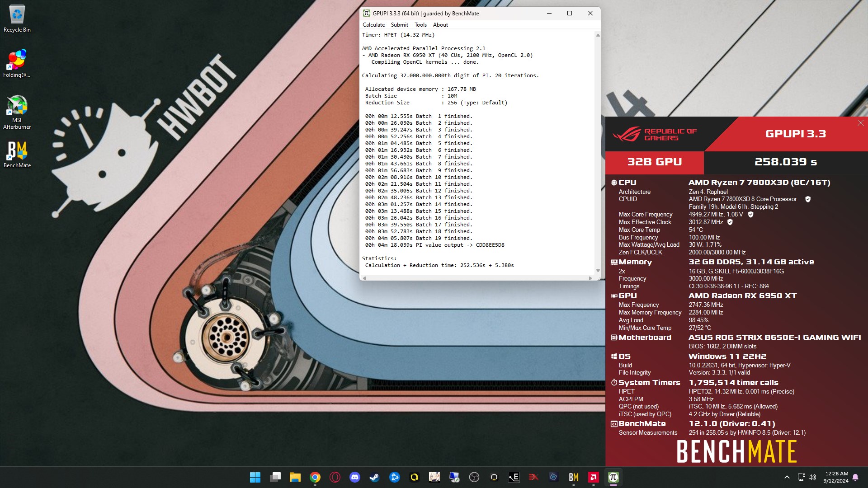This screenshot has width=868, height=488.
Task: Open AMD Software from the taskbar
Action: click(x=594, y=477)
